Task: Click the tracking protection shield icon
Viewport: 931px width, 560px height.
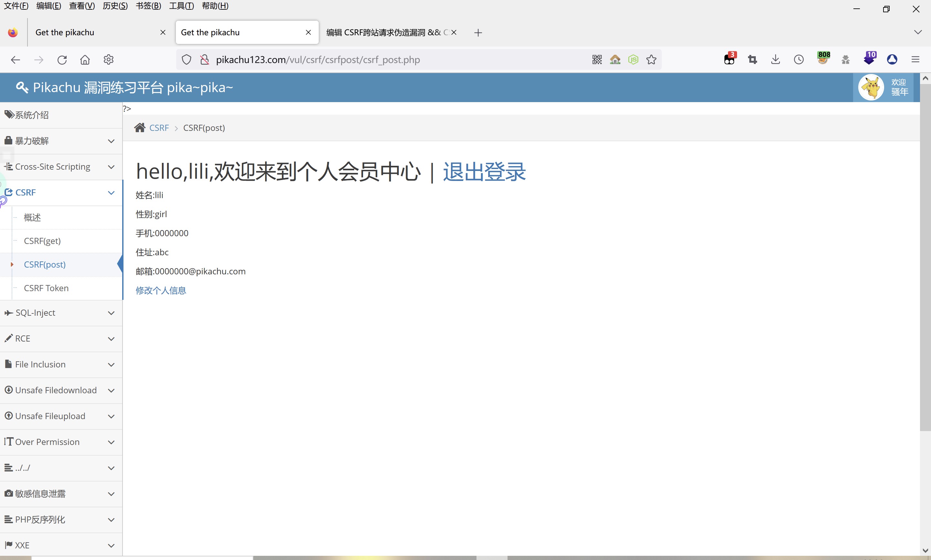Action: pyautogui.click(x=187, y=60)
